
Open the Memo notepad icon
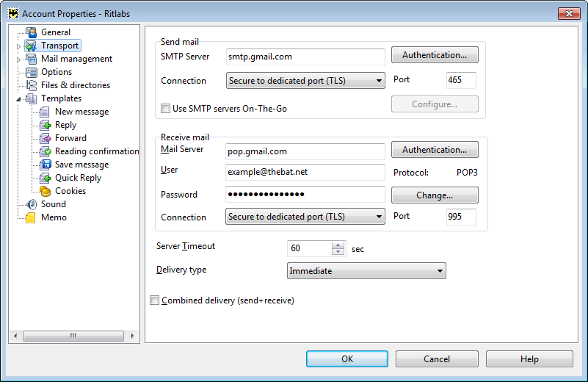point(31,217)
